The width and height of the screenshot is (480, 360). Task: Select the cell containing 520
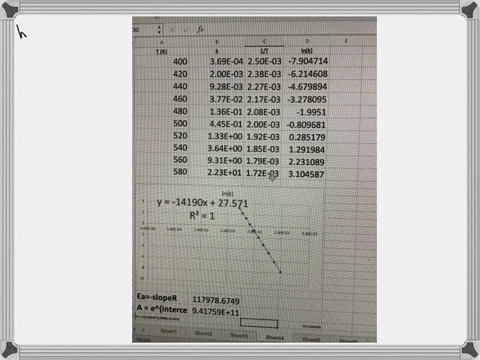180,136
